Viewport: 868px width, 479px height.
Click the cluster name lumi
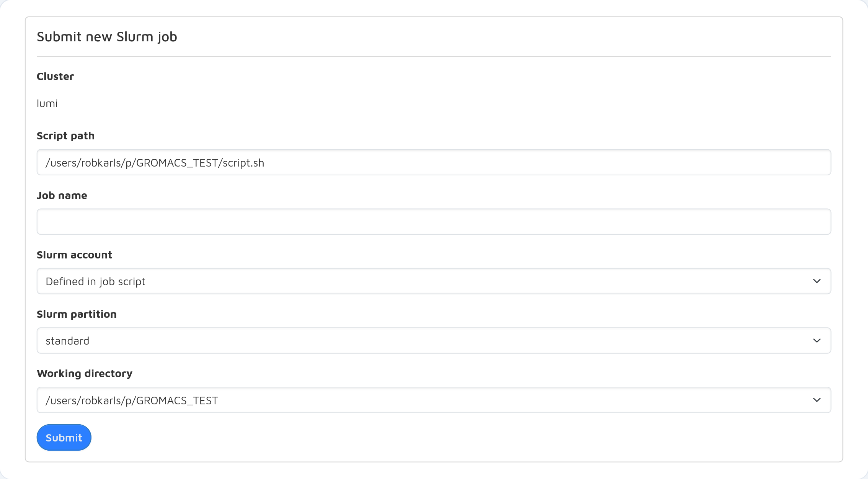(47, 104)
